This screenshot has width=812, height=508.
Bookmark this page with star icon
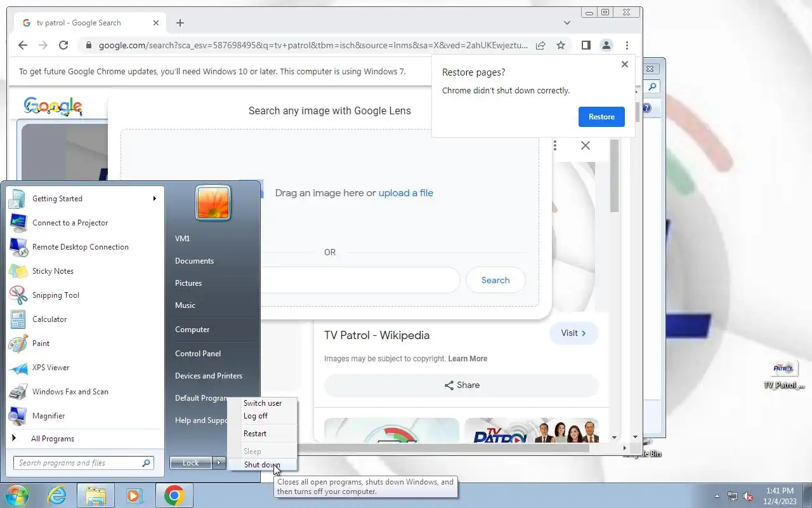point(561,45)
